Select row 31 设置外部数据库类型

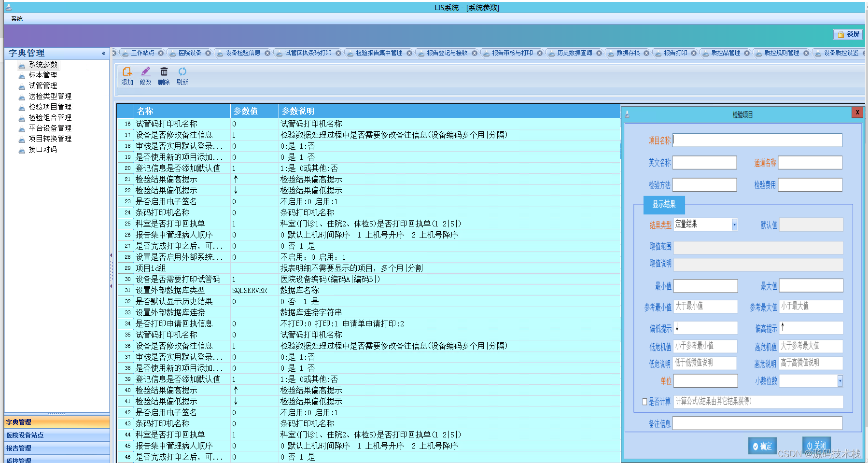[369, 291]
